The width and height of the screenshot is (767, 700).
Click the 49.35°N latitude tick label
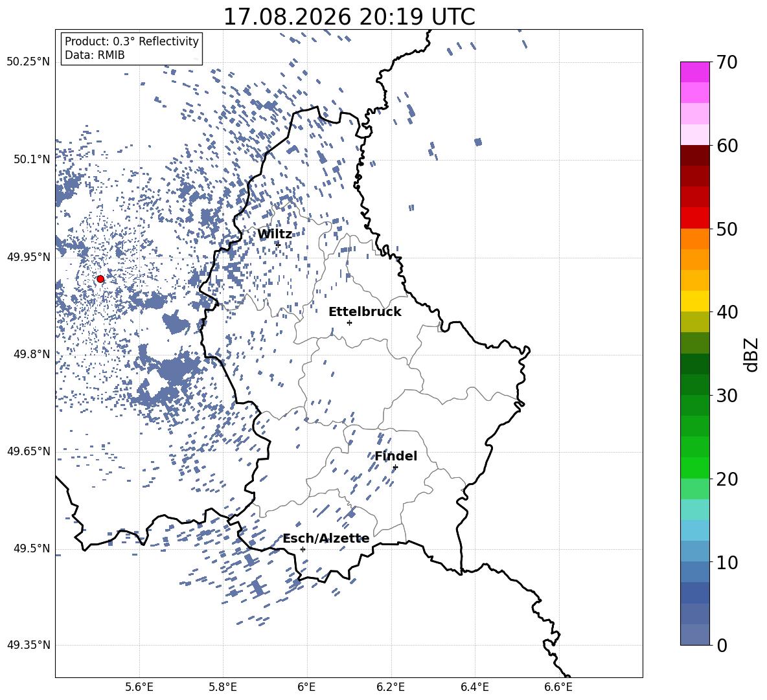[29, 645]
